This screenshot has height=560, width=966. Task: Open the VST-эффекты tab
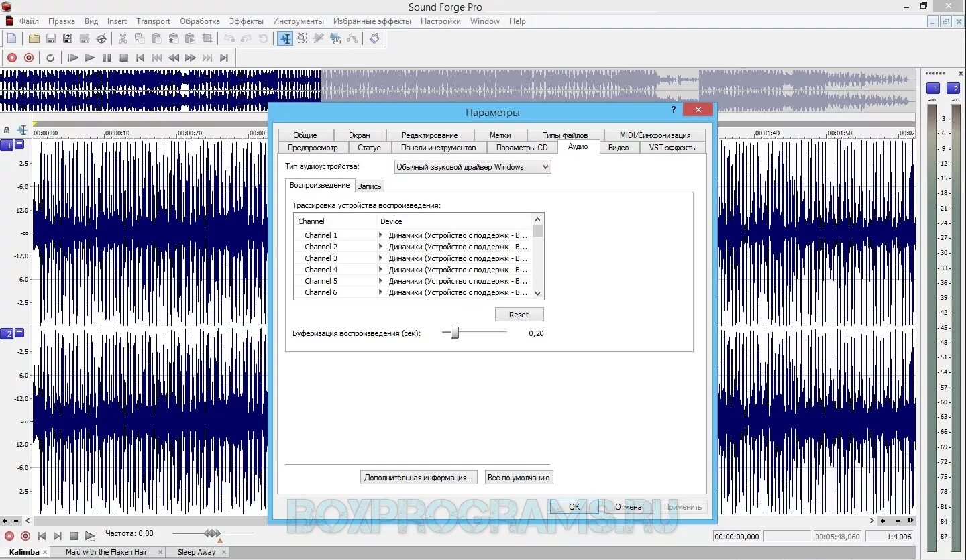pos(673,148)
